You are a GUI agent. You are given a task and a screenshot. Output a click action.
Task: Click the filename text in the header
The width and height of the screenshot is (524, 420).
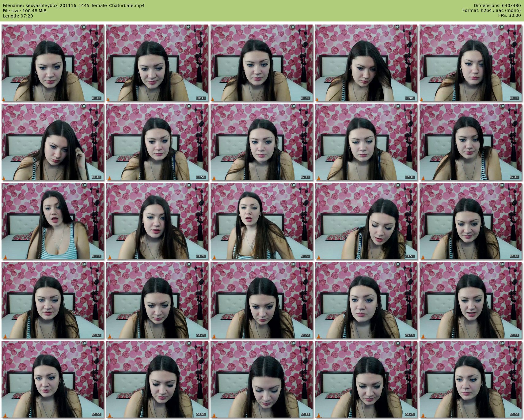(x=74, y=6)
